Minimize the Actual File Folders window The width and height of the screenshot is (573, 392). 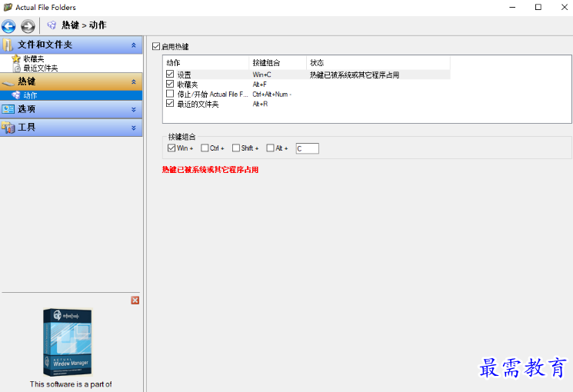tap(512, 8)
